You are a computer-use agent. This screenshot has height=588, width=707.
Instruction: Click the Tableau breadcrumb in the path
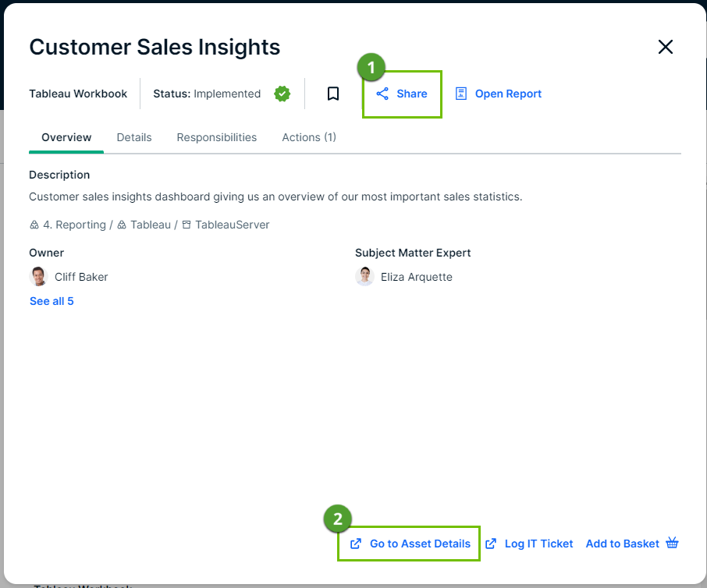[150, 225]
